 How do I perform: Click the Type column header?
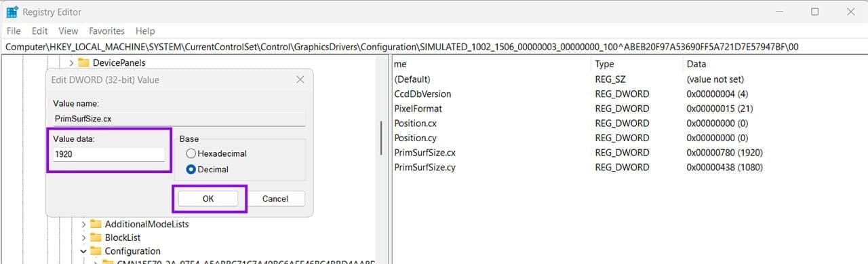point(604,64)
